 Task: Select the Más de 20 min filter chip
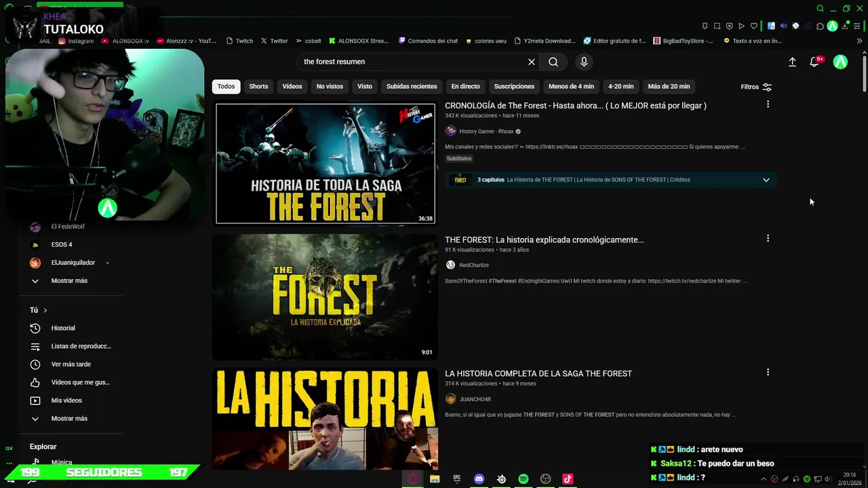pyautogui.click(x=669, y=87)
